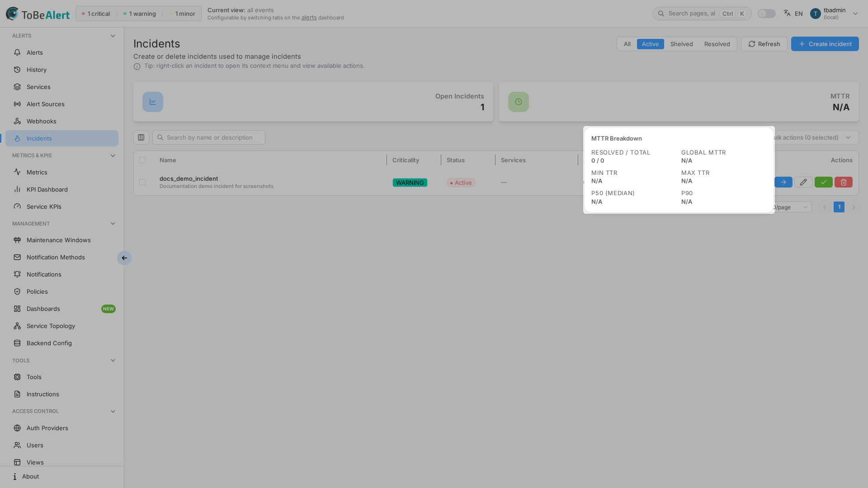The image size is (868, 488).
Task: Select the Shelved filter tab
Action: tap(681, 44)
